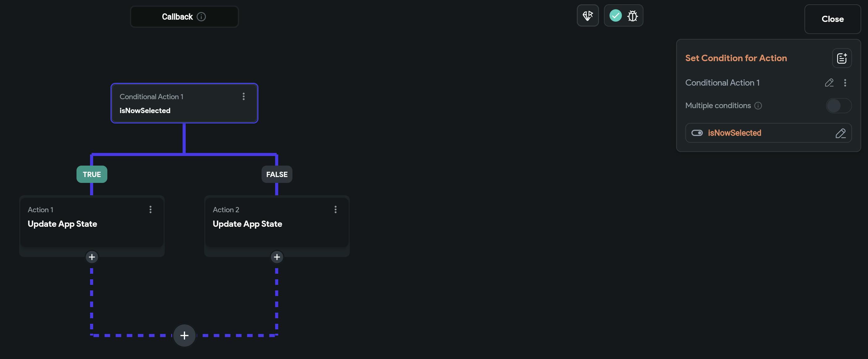The image size is (868, 359).
Task: Add action below Action 2 plus button
Action: coord(277,257)
